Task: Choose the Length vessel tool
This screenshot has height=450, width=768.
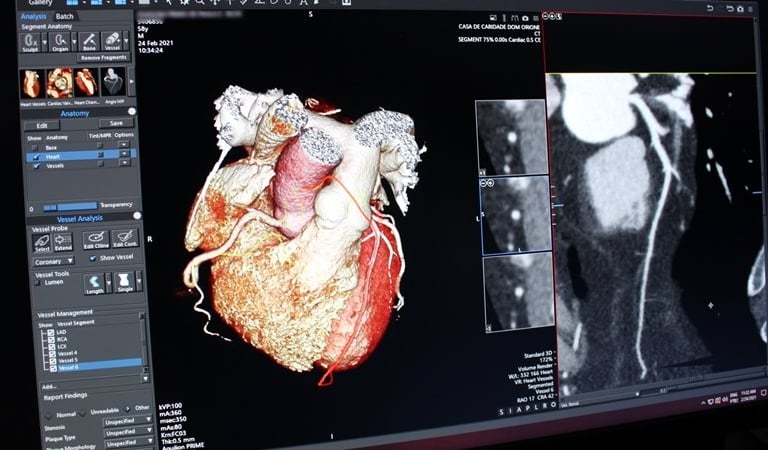Action: click(94, 284)
